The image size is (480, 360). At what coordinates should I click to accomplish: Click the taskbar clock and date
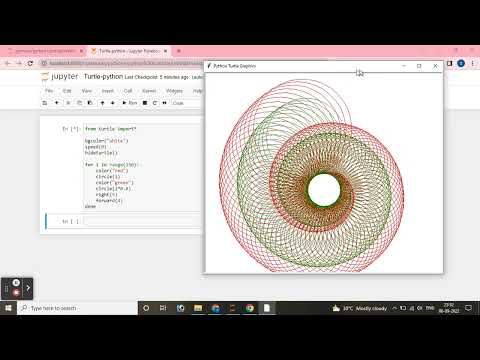tap(449, 308)
